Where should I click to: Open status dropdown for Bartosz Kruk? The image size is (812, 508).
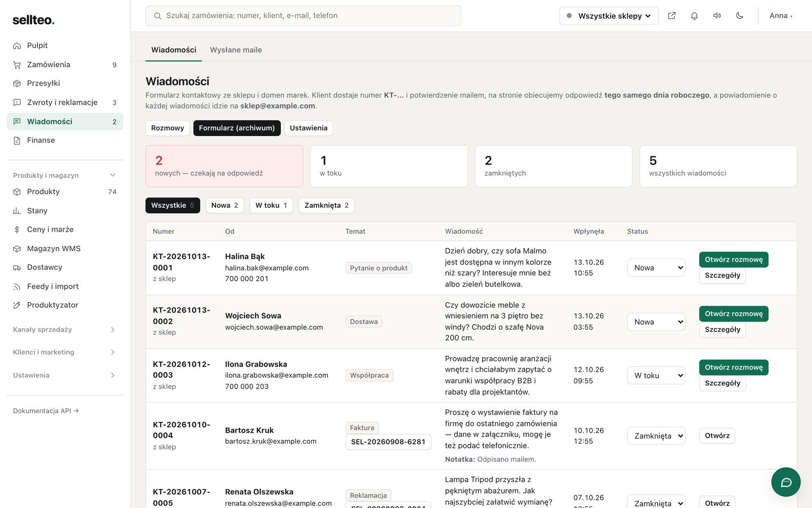point(656,436)
